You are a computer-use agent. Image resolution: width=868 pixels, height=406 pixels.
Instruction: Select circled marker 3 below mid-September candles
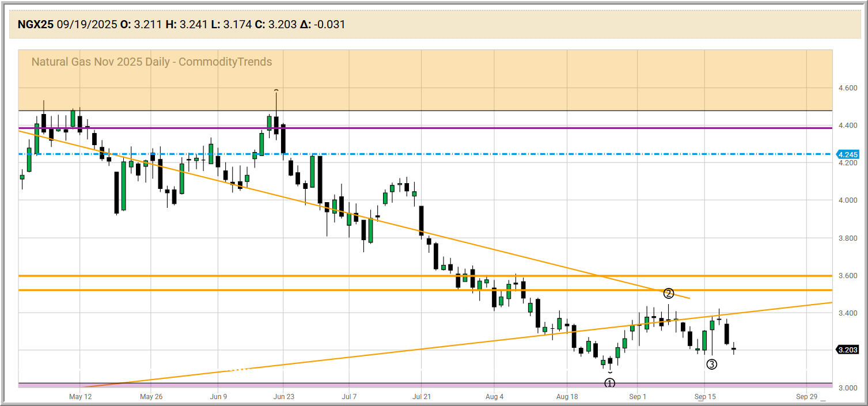(x=712, y=364)
